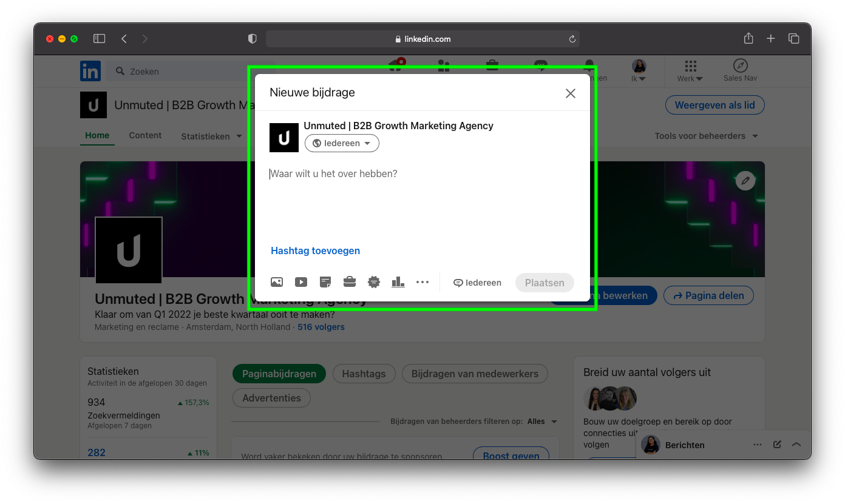Toggle the Safari sidebar

coord(100,39)
